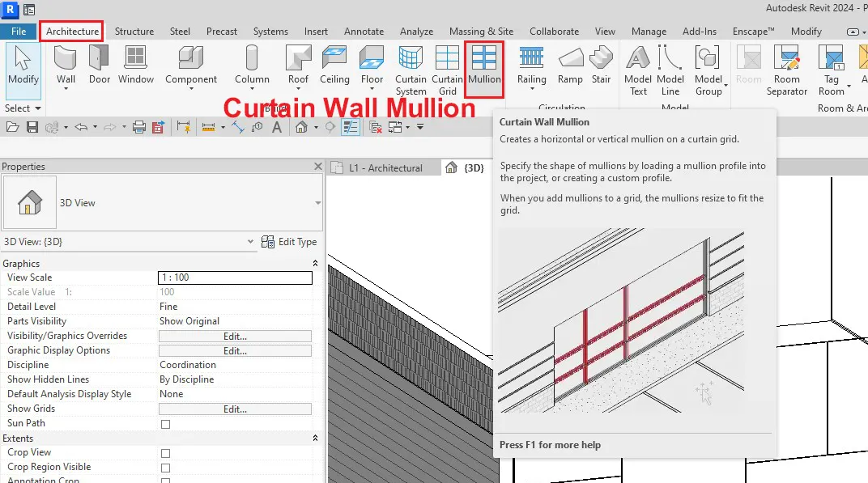Select the Curtain System tool

(x=411, y=70)
